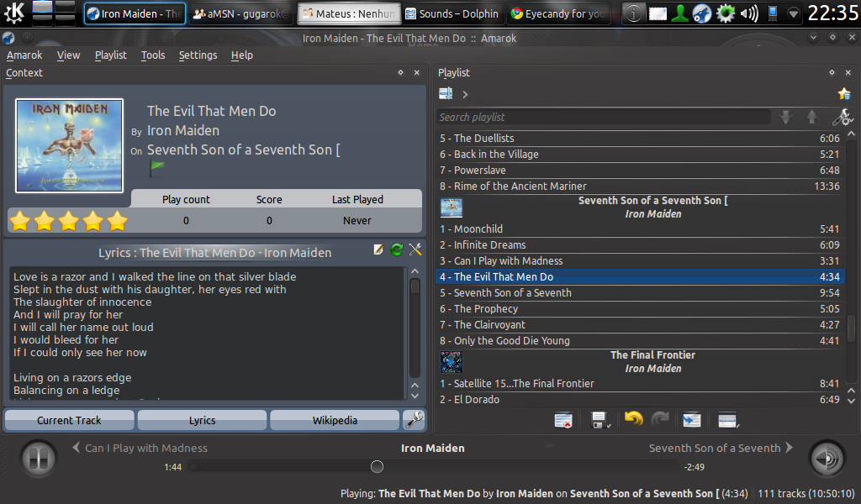Select 2 - El Dorado track
Screen dimensions: 861x504
[x=640, y=399]
